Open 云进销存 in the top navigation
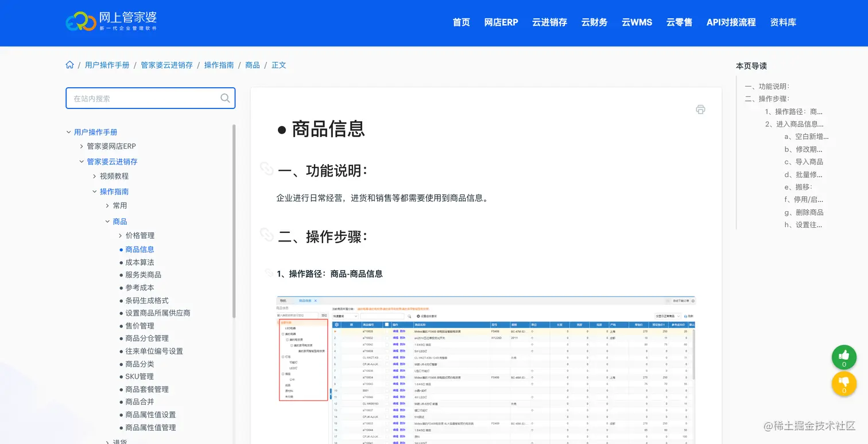Image resolution: width=868 pixels, height=444 pixels. point(549,22)
